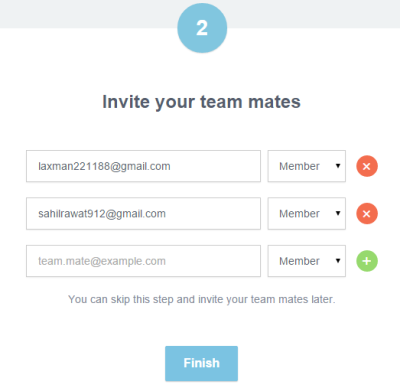Click the dropdown arrow in laxman's Member selector
Screen dimensions: 400x388
point(338,166)
